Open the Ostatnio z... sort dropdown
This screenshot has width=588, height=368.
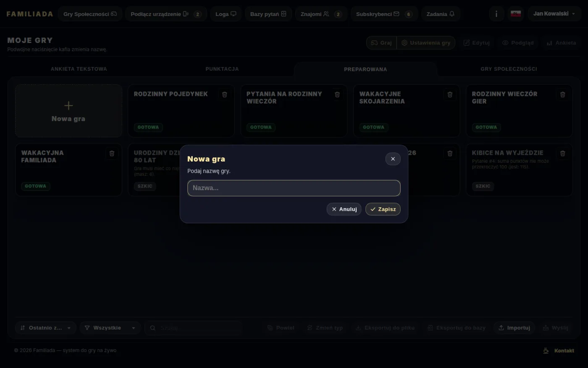point(45,328)
